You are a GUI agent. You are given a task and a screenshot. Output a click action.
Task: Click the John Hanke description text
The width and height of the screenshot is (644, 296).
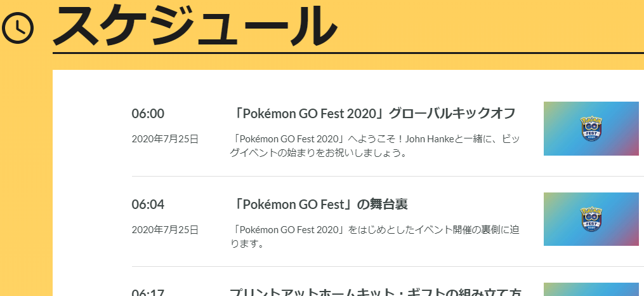click(x=375, y=146)
